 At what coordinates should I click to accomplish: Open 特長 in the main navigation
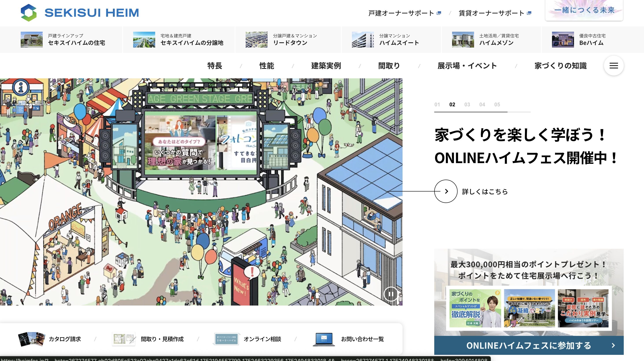pyautogui.click(x=215, y=66)
